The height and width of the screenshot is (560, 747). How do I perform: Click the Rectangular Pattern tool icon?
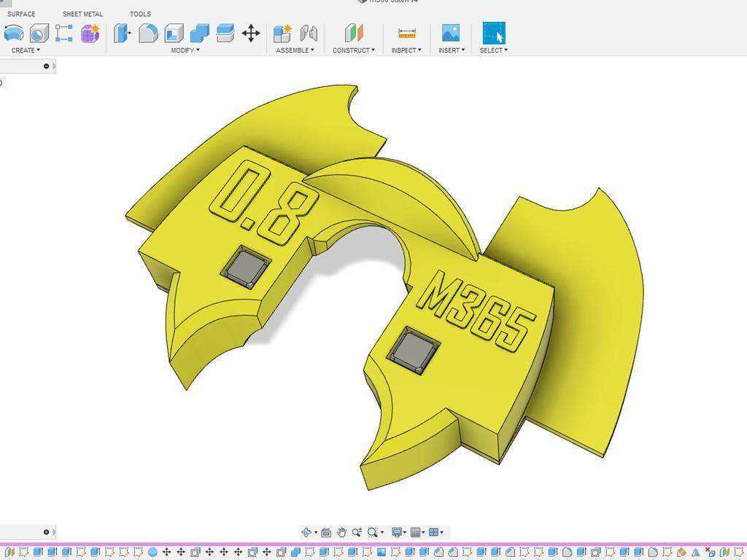tap(64, 34)
